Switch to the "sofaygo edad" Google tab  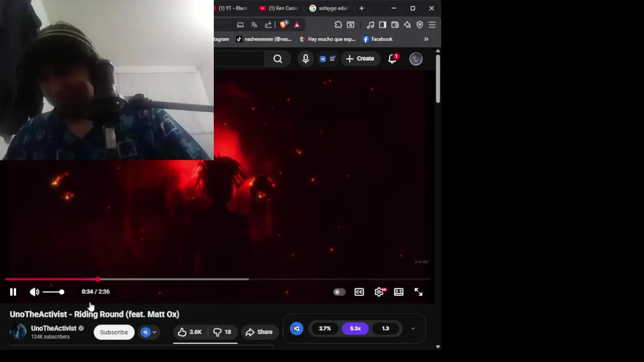[x=329, y=9]
